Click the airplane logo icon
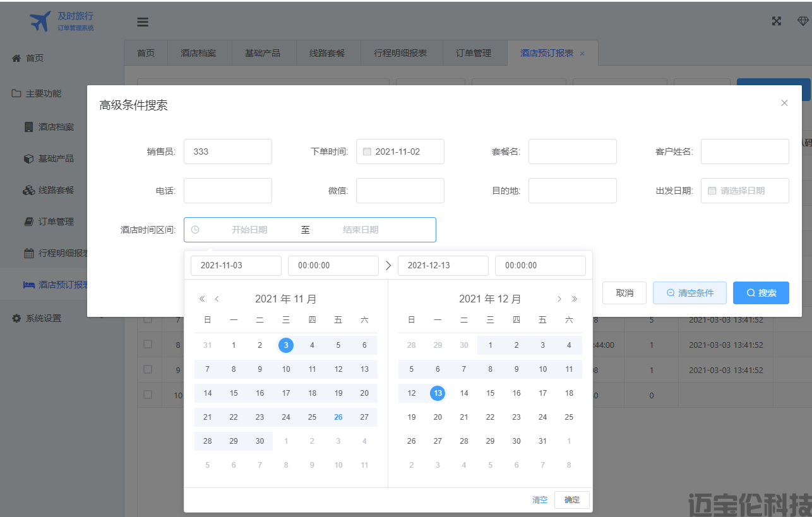Screen dimensions: 812x517 click(40, 21)
